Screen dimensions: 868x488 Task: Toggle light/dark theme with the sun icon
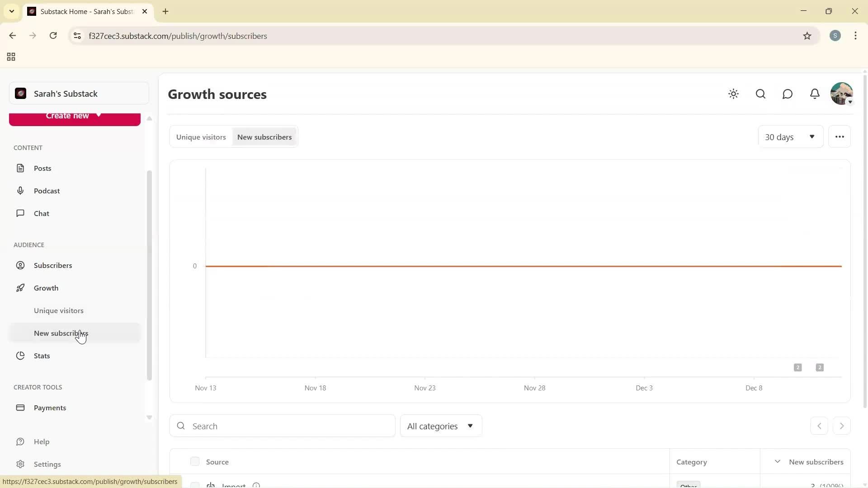733,94
